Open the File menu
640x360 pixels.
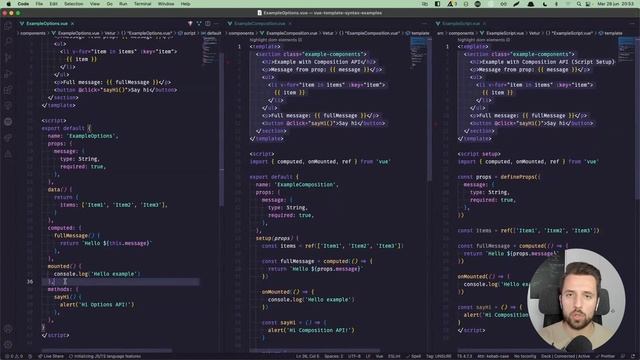click(x=39, y=4)
